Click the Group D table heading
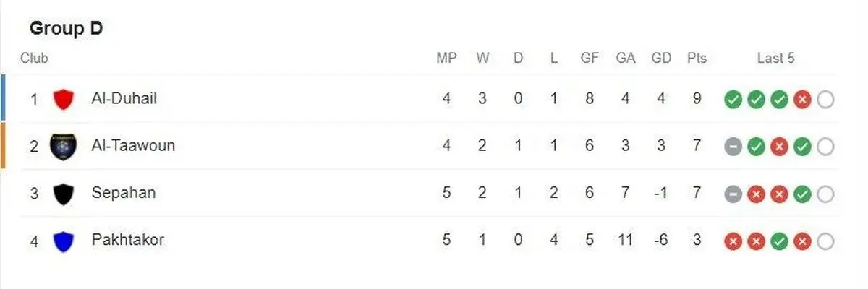Viewport: 868px width, 289px height. click(66, 28)
